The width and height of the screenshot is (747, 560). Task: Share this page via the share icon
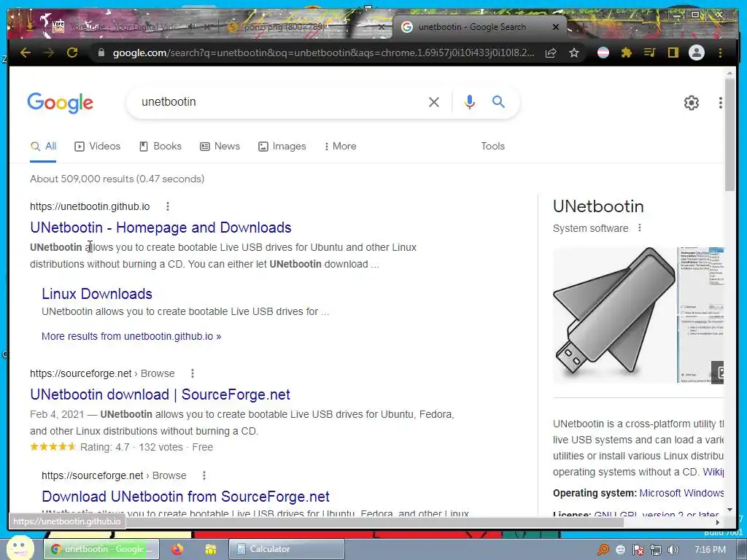(551, 52)
